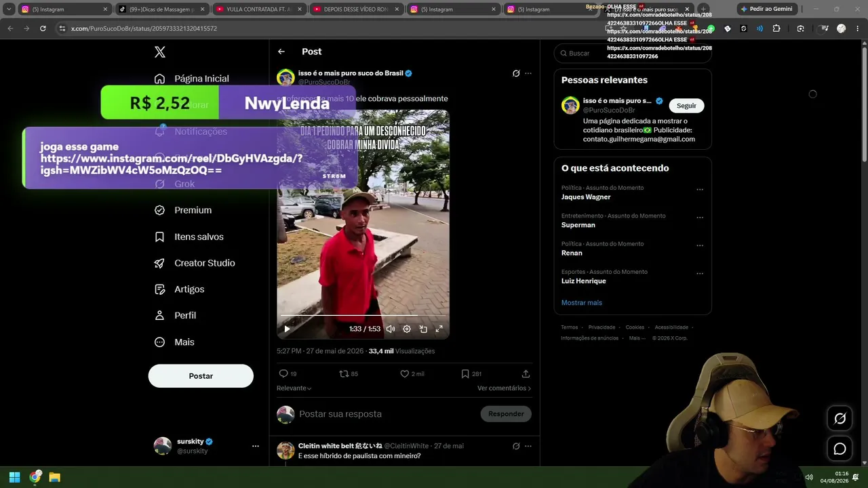Open the Superman trending topic
This screenshot has width=868, height=488.
point(578,225)
